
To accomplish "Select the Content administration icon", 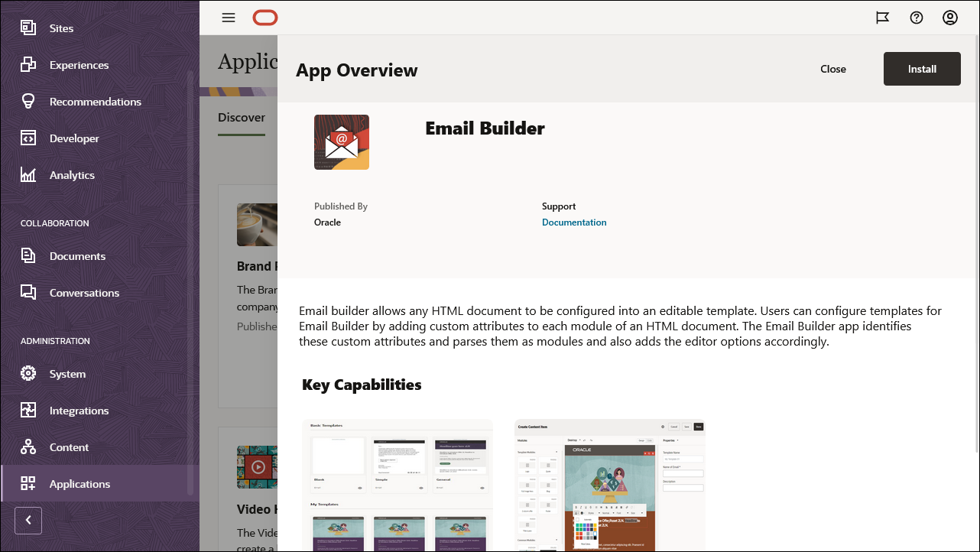I will tap(28, 446).
